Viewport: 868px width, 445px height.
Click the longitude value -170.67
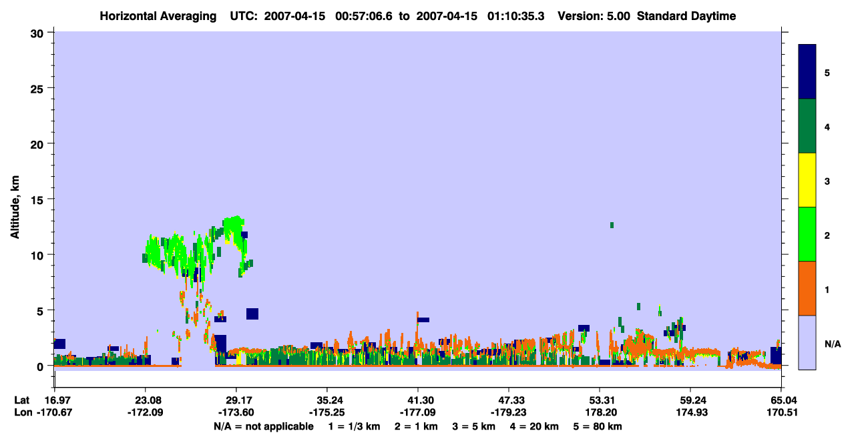54,412
